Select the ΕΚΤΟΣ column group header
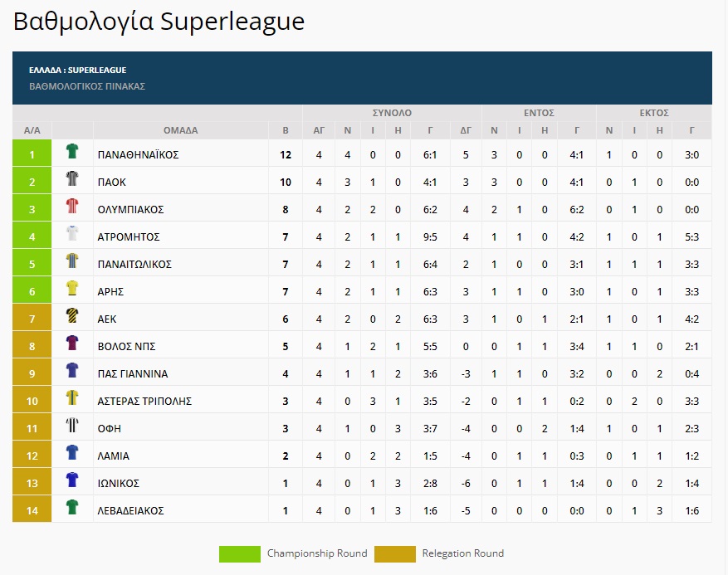The image size is (728, 575). click(654, 113)
